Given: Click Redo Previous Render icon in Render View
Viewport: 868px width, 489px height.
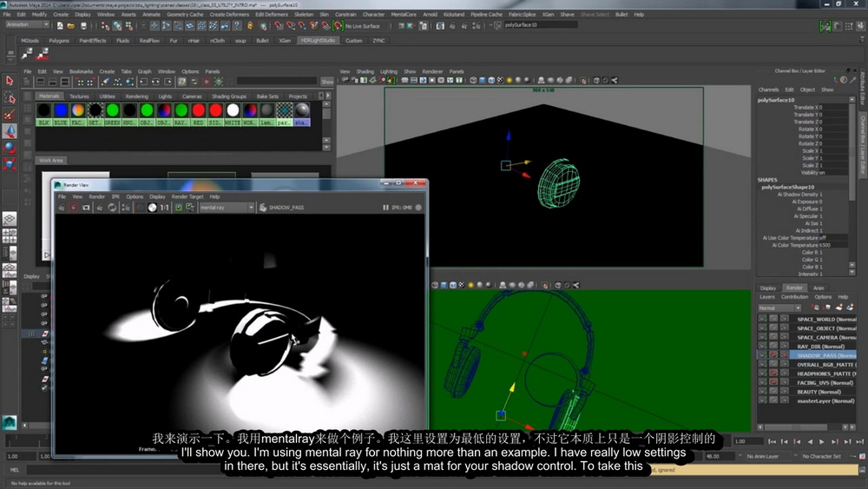Looking at the screenshot, I should [x=62, y=207].
